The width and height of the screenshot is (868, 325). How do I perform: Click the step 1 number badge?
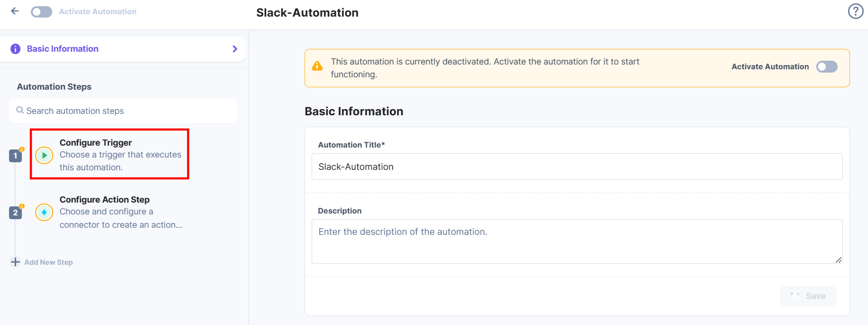pyautogui.click(x=15, y=156)
